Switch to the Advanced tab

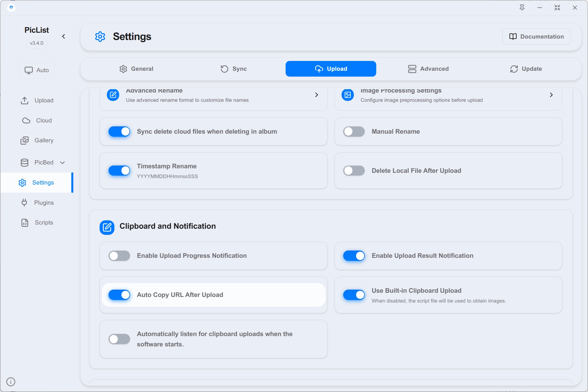click(x=428, y=69)
